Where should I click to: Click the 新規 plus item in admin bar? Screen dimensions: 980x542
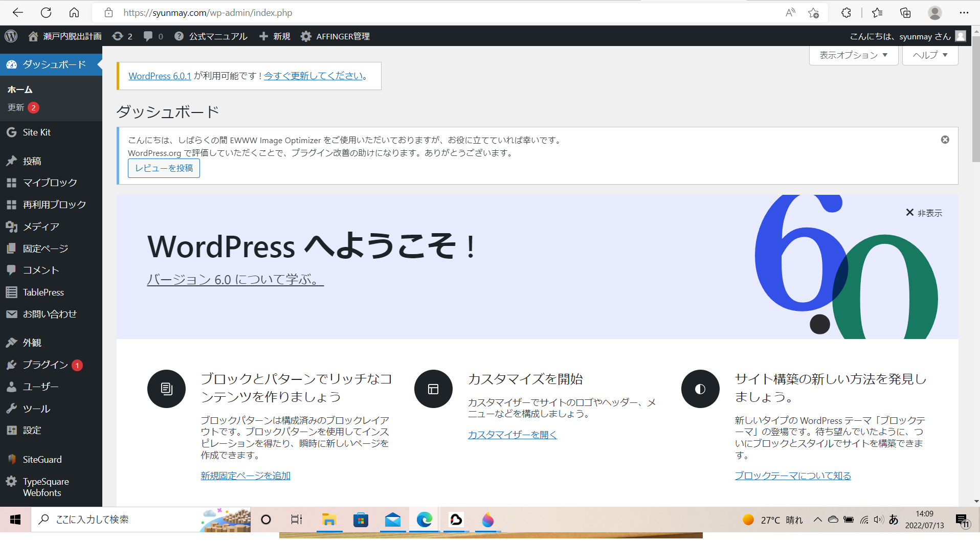275,36
